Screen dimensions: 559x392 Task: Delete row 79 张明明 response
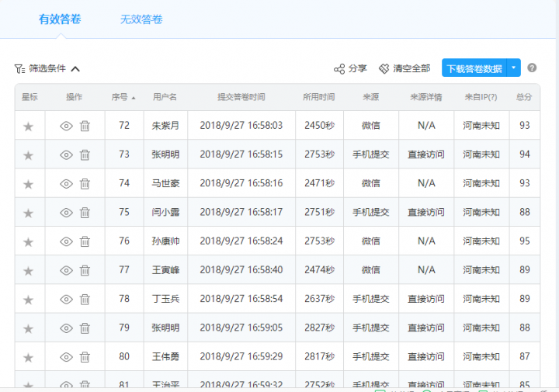tap(85, 328)
